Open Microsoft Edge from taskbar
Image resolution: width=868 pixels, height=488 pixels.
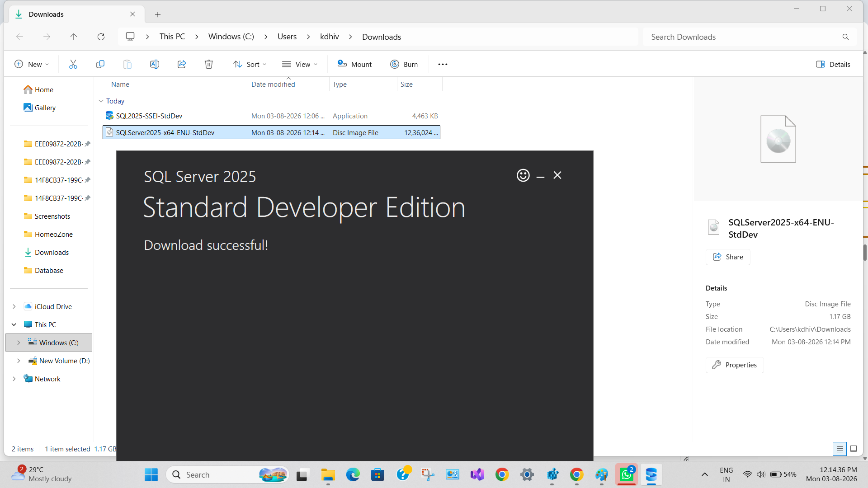[x=353, y=475]
